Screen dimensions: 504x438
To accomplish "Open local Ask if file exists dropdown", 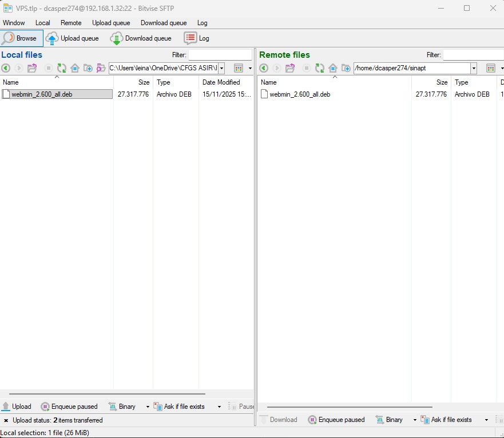I will tap(219, 407).
